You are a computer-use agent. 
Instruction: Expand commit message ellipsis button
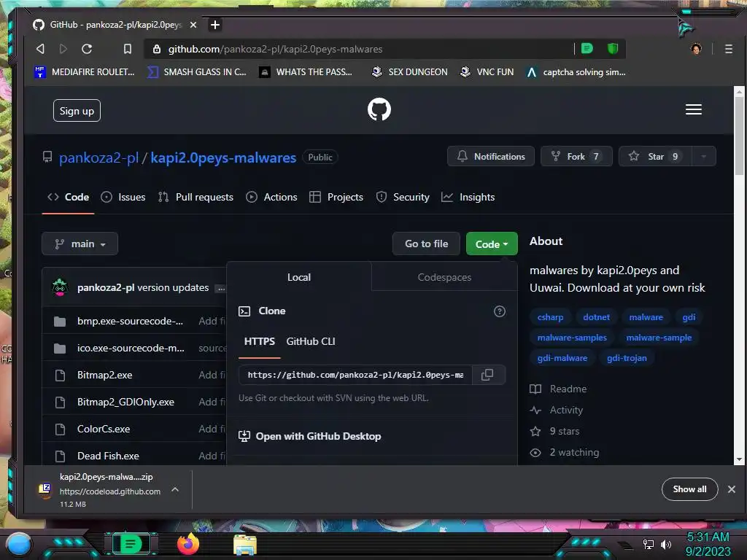tap(220, 289)
